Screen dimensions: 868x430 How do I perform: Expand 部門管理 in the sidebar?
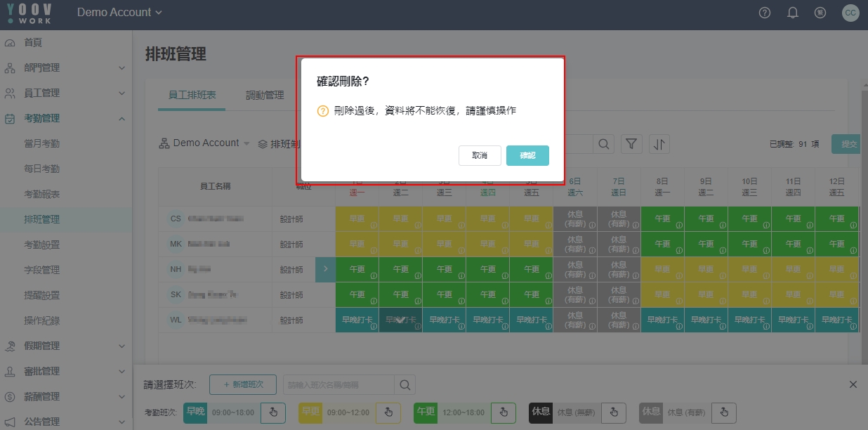coord(66,68)
